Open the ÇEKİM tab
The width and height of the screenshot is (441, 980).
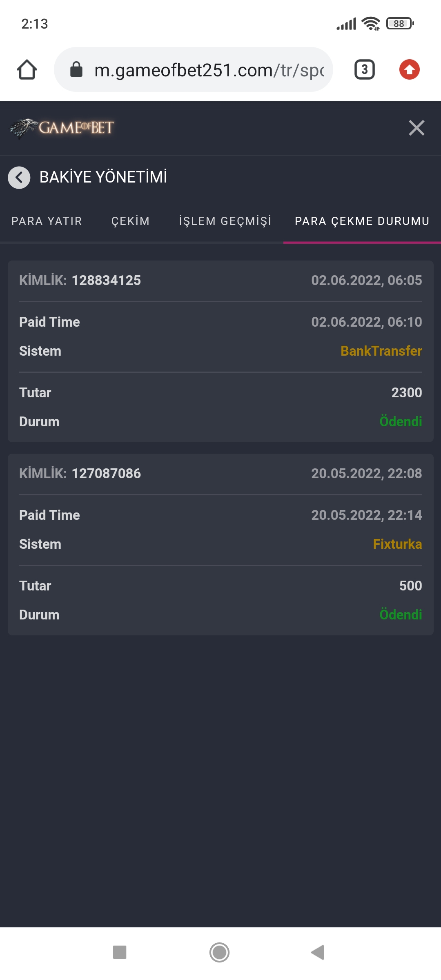pyautogui.click(x=130, y=221)
